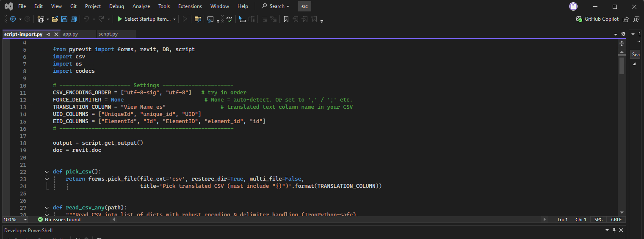This screenshot has height=239, width=644.
Task: Click the Visual Studio logo icon
Action: [8, 6]
